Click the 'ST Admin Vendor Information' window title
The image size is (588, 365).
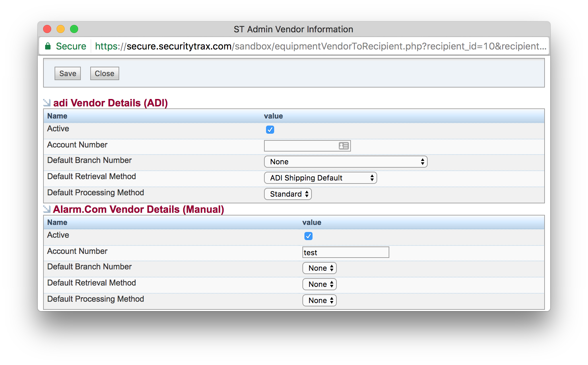(x=293, y=29)
